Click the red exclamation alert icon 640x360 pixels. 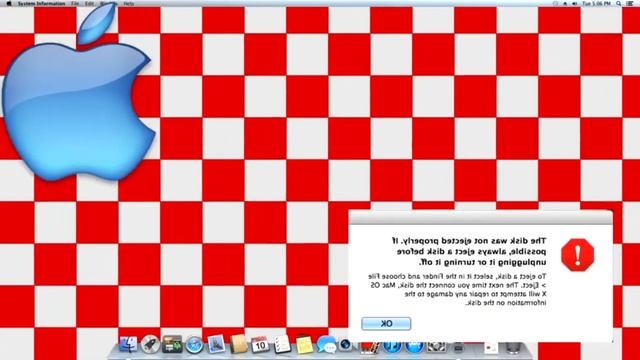point(578,255)
